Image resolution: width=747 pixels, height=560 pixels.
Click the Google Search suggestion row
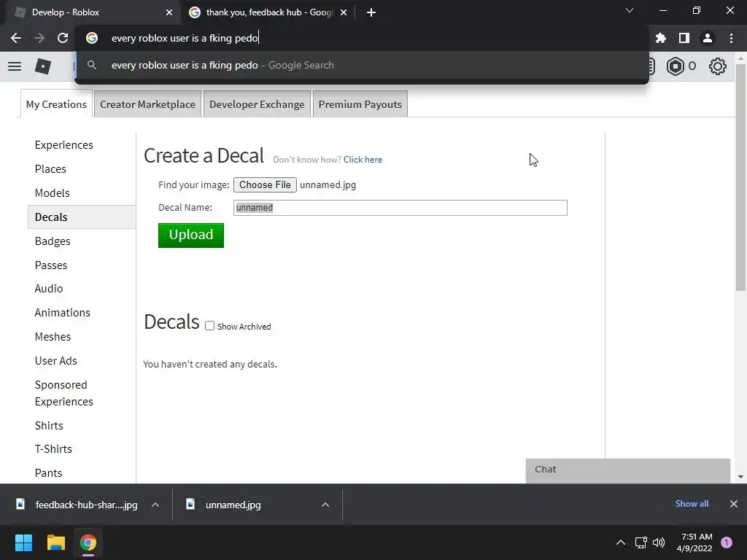[x=362, y=65]
